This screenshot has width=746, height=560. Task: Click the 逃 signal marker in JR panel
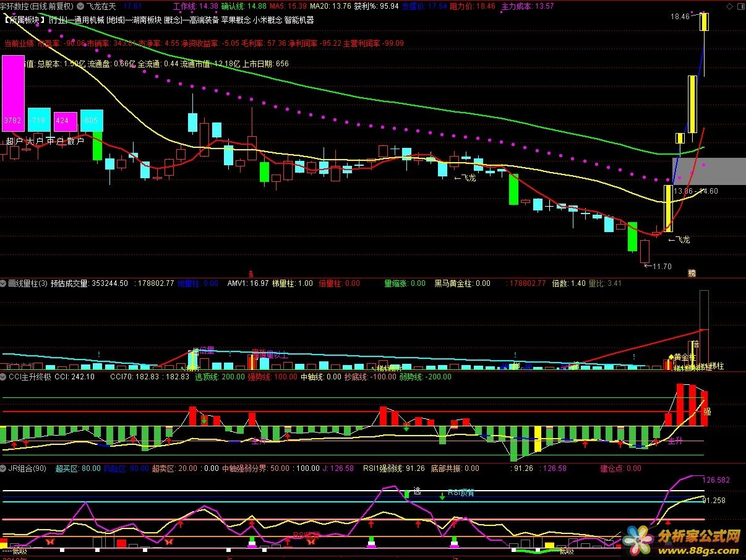coord(417,491)
